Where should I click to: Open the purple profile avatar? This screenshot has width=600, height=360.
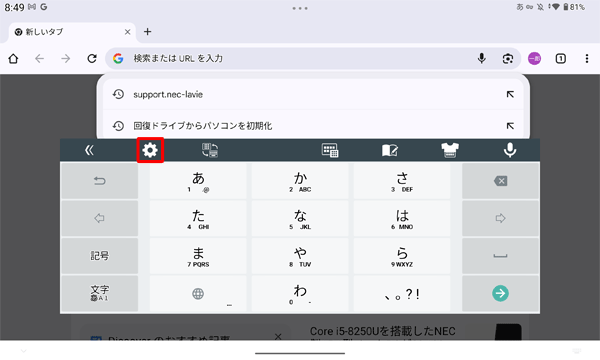coord(534,59)
